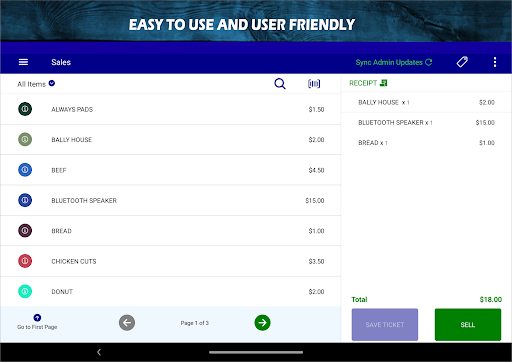
Task: Click the RECEIPT icon
Action: tap(384, 83)
